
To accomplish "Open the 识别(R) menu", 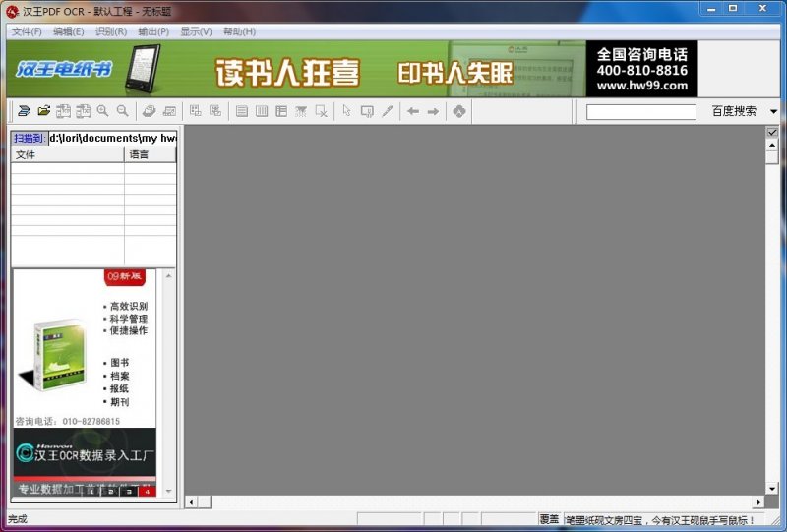I will click(111, 31).
